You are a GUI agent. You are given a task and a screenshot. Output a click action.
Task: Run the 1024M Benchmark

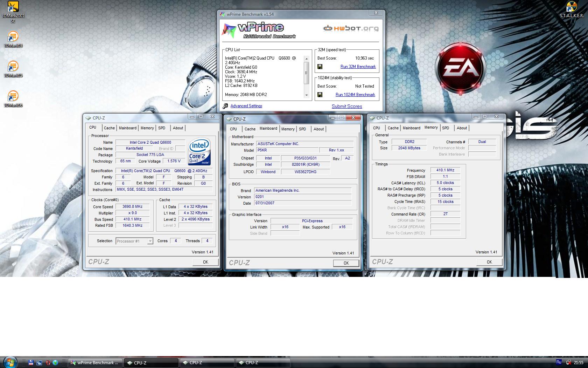(x=355, y=95)
